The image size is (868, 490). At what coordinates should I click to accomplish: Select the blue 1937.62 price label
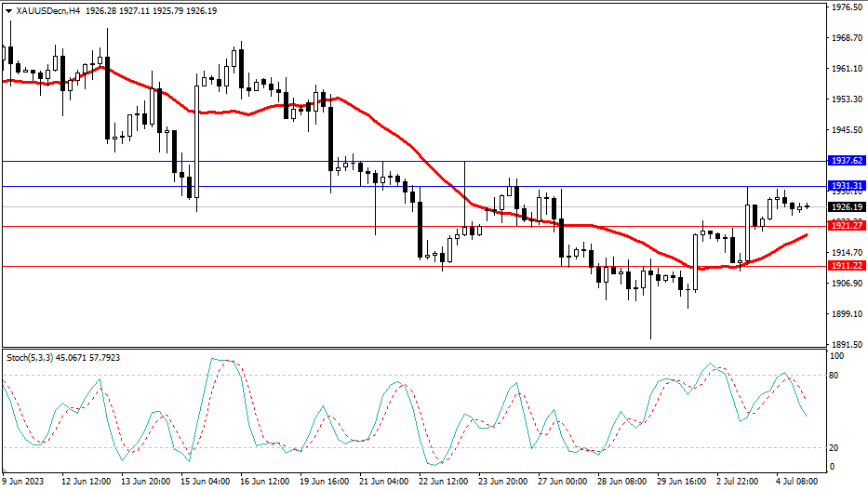point(847,161)
